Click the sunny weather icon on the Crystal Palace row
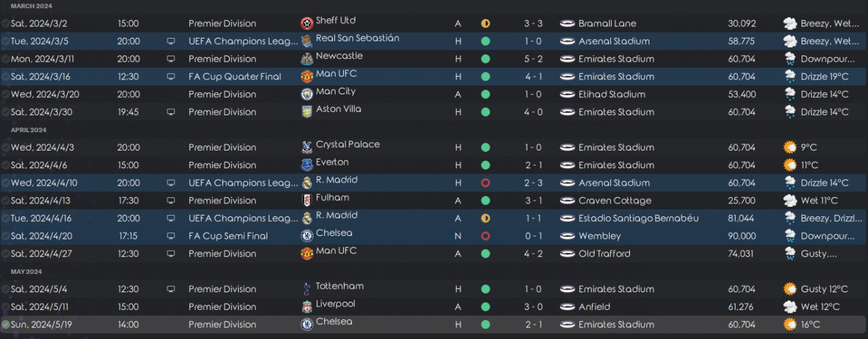Viewport: 868px width, 339px height. pyautogui.click(x=789, y=147)
